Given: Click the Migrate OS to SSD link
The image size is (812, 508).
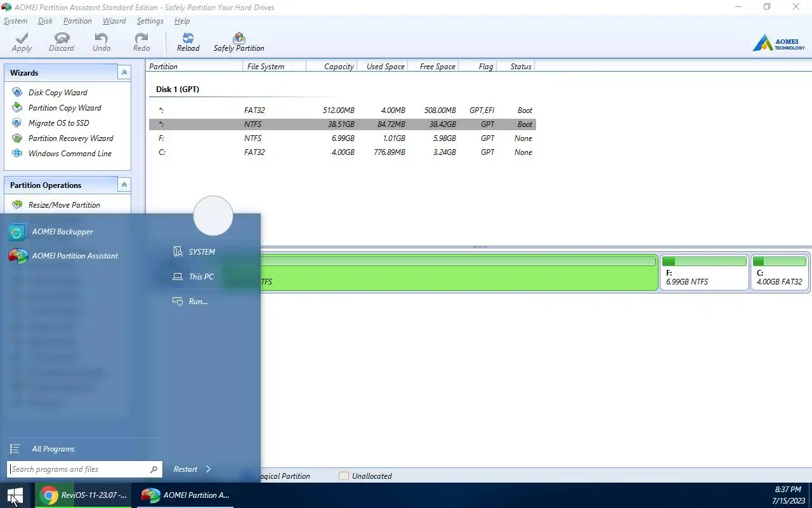Looking at the screenshot, I should coord(59,123).
